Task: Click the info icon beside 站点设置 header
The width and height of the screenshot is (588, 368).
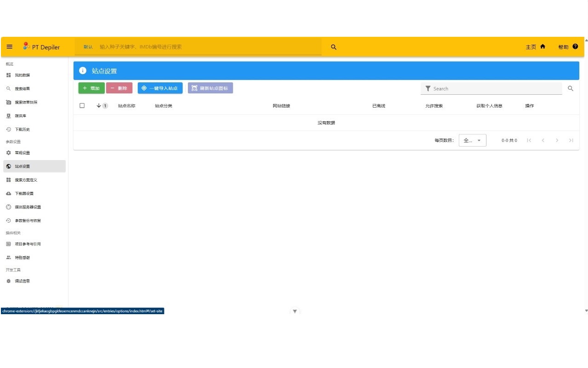Action: 83,71
